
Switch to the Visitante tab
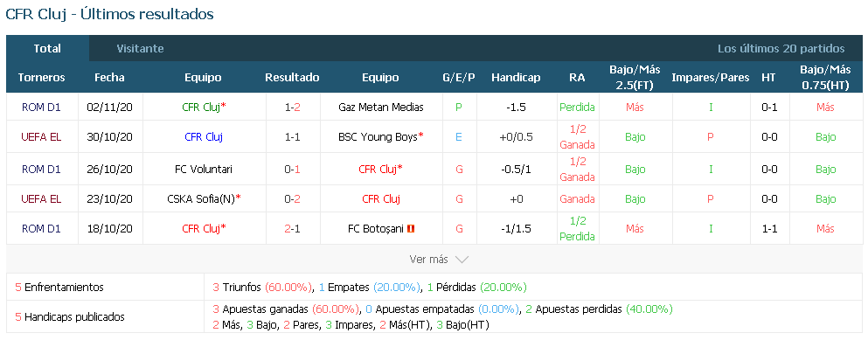click(x=140, y=48)
